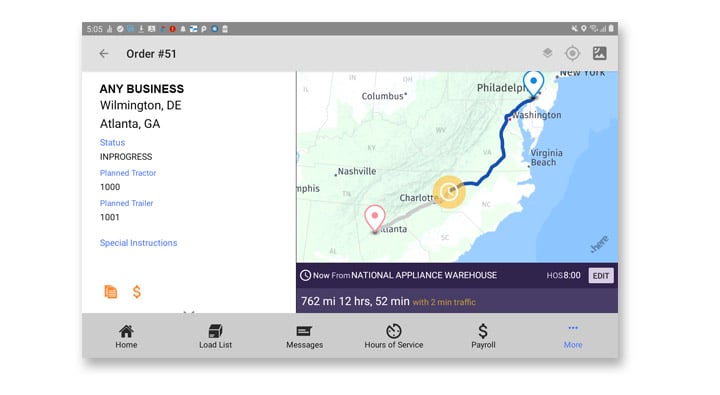
Task: Open the image view icon in header
Action: (599, 53)
